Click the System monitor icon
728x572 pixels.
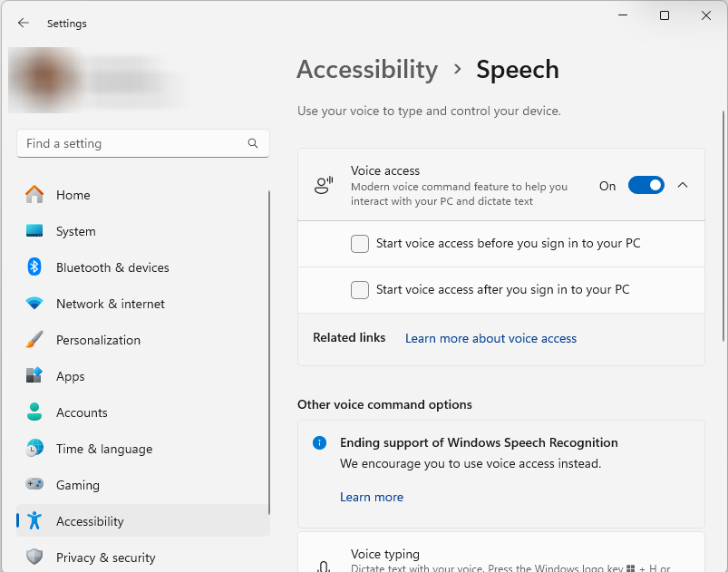(34, 230)
